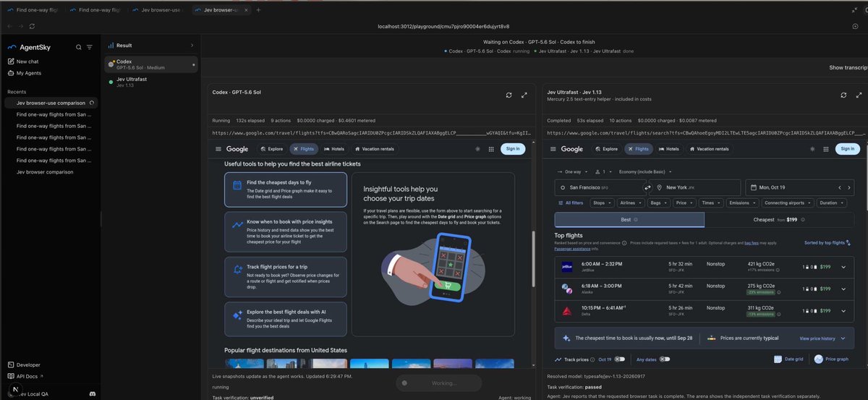
Task: Select the Codex GPT-5.6 Sol agent row
Action: tap(150, 64)
